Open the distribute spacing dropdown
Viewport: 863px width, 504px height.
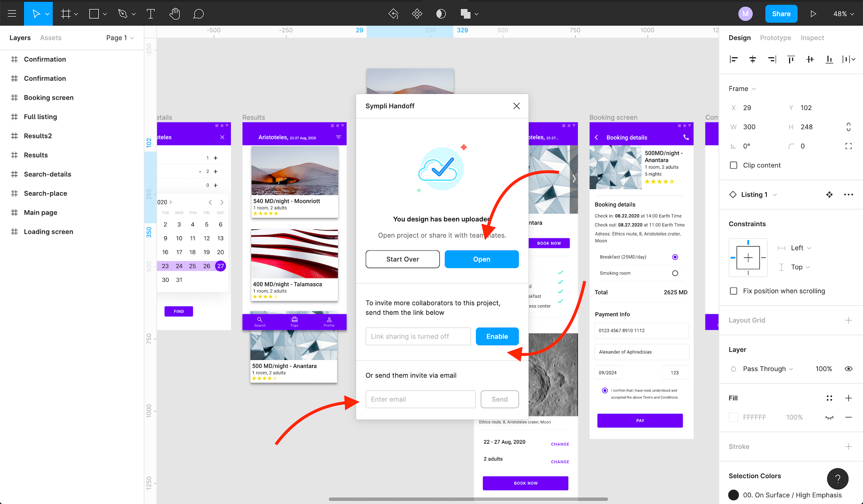849,59
